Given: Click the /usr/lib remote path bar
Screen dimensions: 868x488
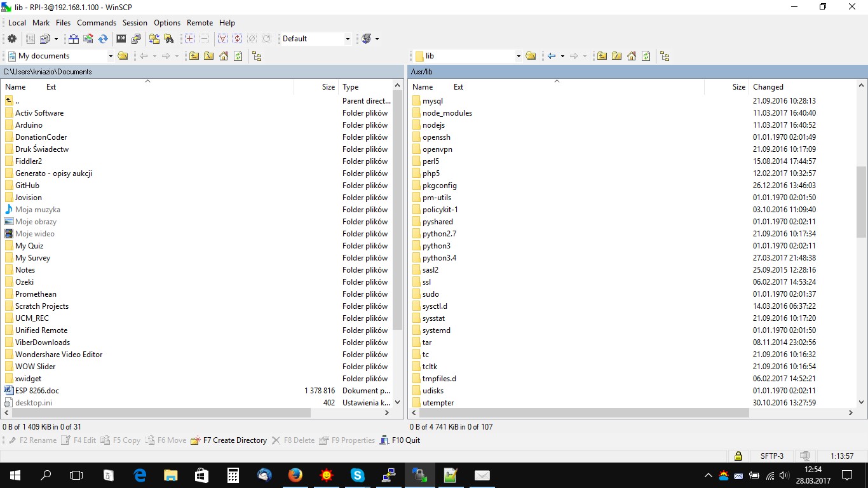Looking at the screenshot, I should coord(637,72).
